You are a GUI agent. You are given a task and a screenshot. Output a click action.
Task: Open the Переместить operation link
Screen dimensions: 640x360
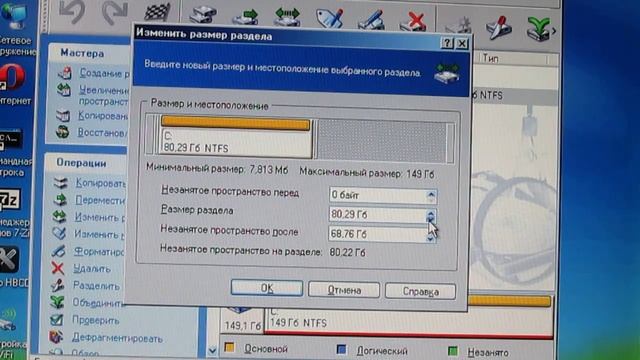[100, 200]
